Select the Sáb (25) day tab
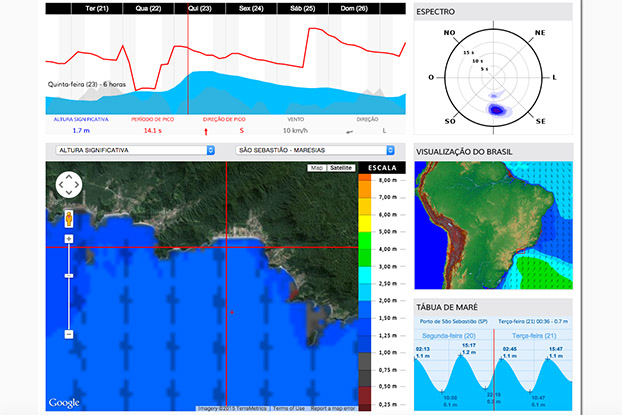The width and height of the screenshot is (622, 415). pyautogui.click(x=303, y=8)
